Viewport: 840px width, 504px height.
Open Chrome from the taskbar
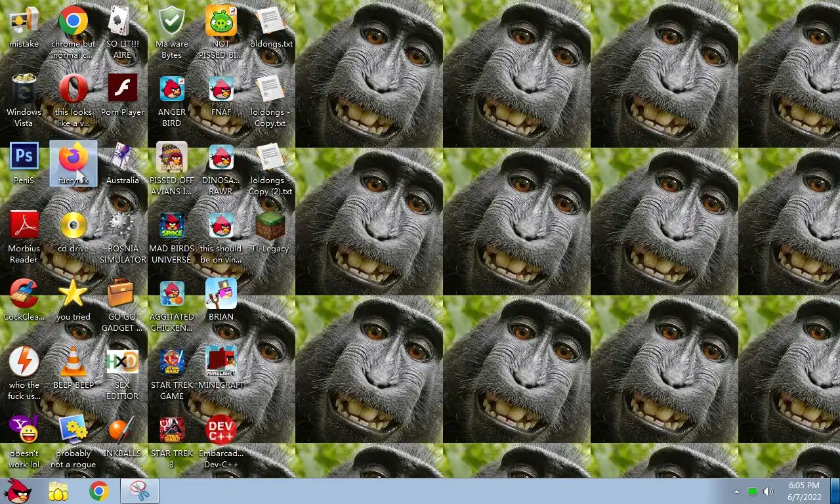coord(99,491)
